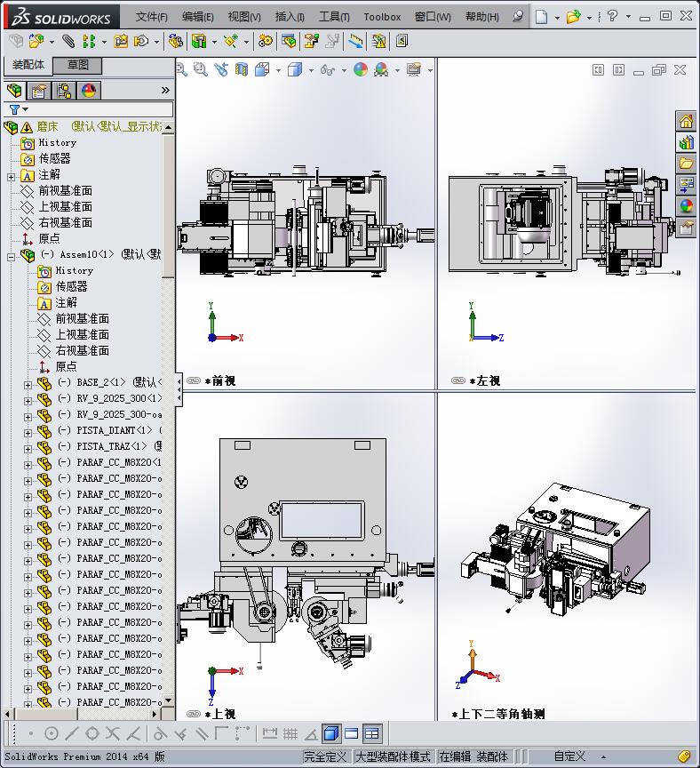
Task: Switch to the 装配体 tab
Action: point(28,65)
